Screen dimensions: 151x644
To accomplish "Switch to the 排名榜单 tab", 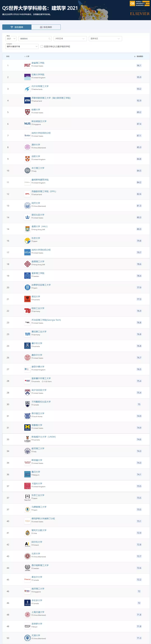I will coord(17,27).
